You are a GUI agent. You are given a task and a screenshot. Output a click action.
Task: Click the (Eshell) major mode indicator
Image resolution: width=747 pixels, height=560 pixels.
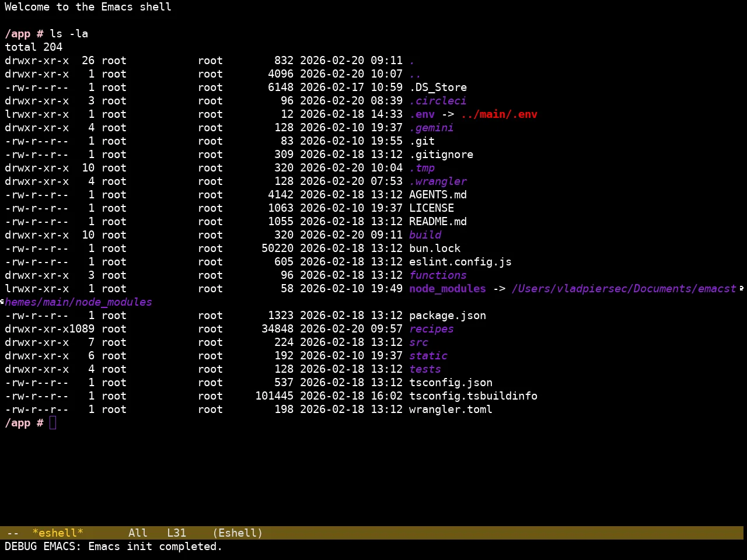[238, 533]
